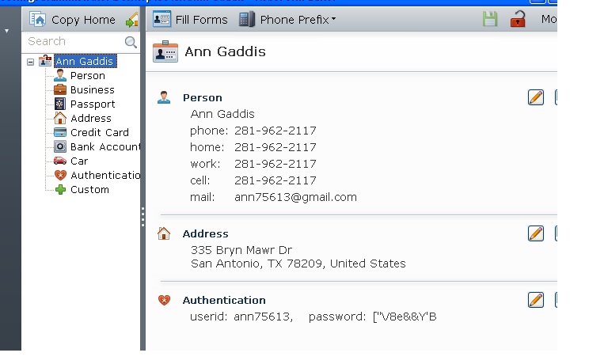
Task: Click the search magnifier icon
Action: click(131, 41)
